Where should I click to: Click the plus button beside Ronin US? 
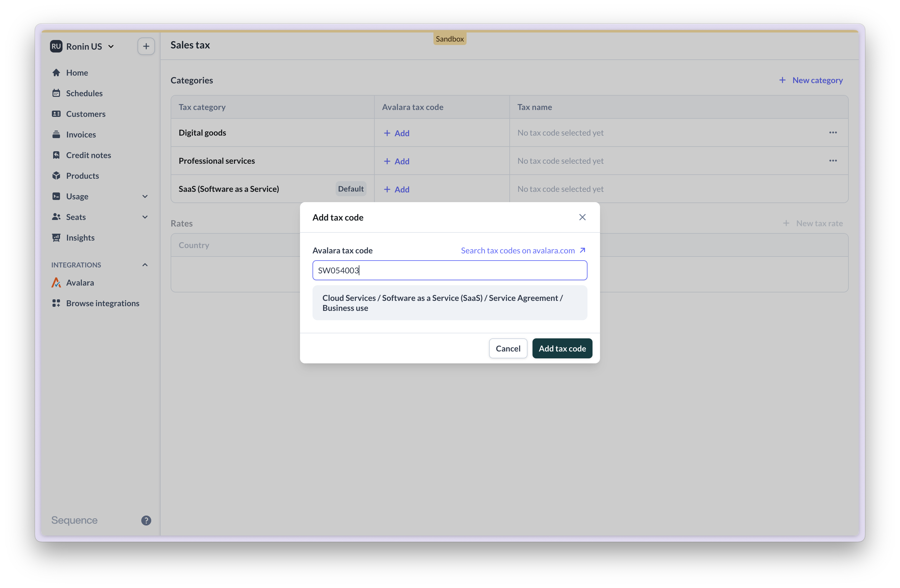click(146, 47)
